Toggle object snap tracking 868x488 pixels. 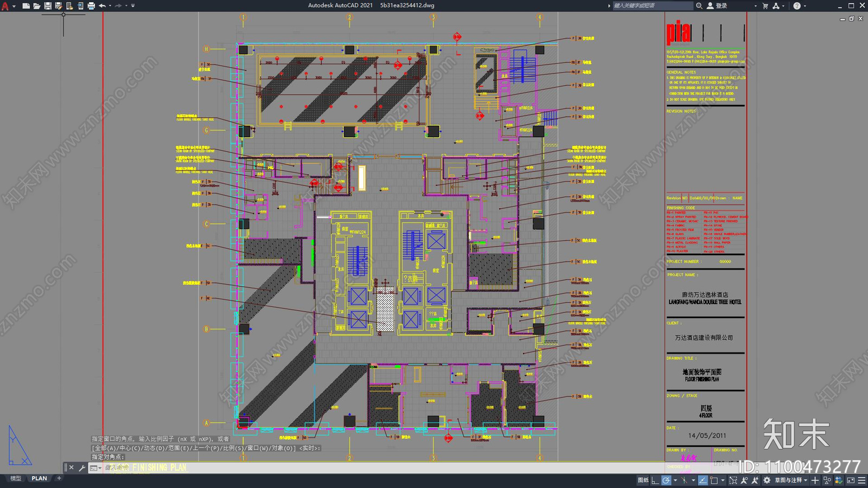pos(703,480)
